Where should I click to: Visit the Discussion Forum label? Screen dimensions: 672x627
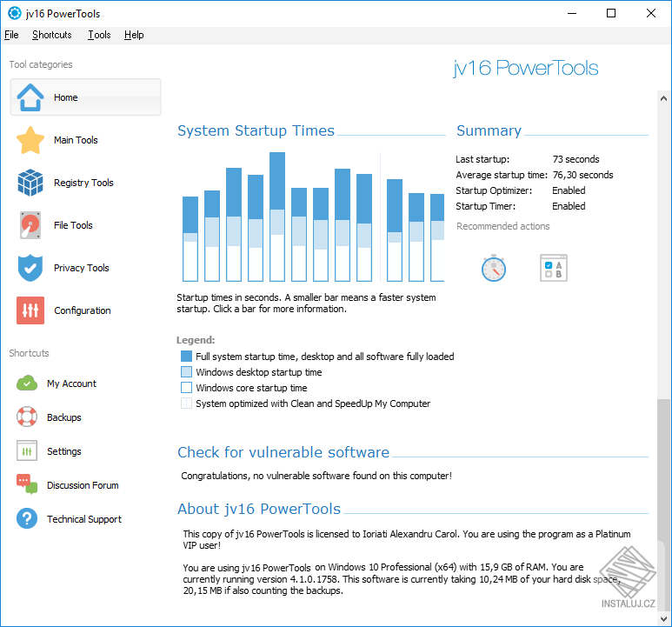coord(83,485)
